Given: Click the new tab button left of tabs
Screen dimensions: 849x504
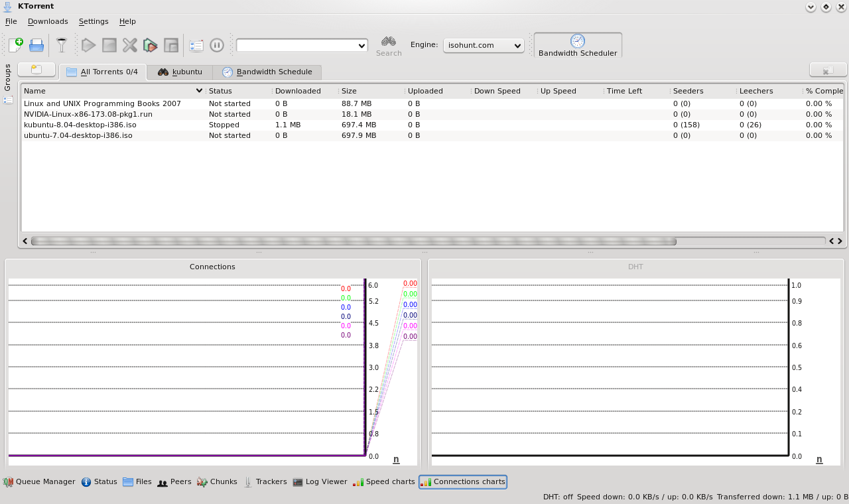Looking at the screenshot, I should click(x=36, y=70).
